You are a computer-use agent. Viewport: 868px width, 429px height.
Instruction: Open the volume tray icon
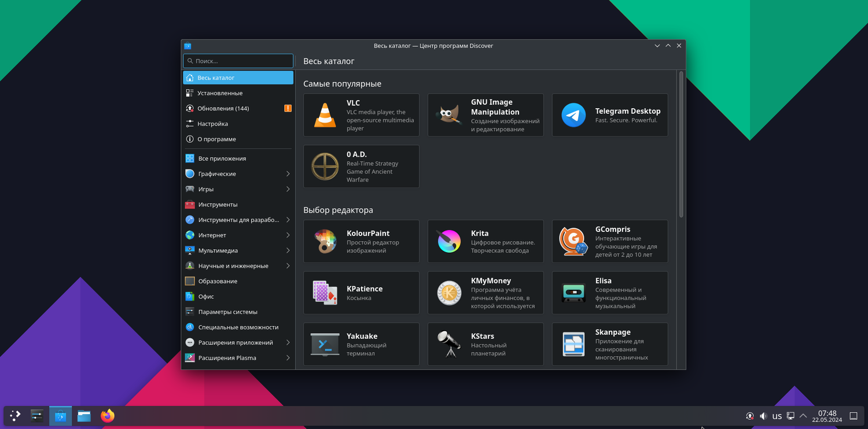pyautogui.click(x=763, y=416)
